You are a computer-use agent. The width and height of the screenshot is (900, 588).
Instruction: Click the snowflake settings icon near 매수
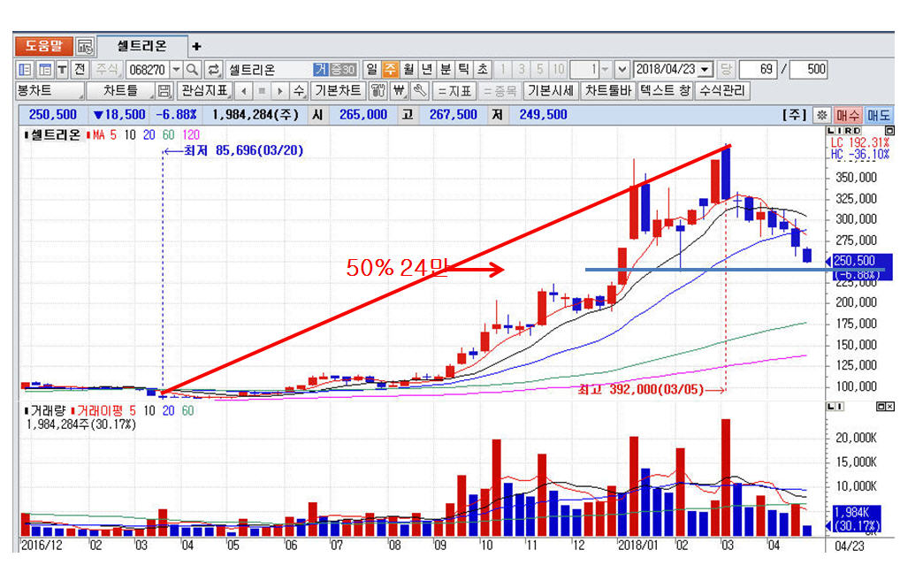click(821, 115)
